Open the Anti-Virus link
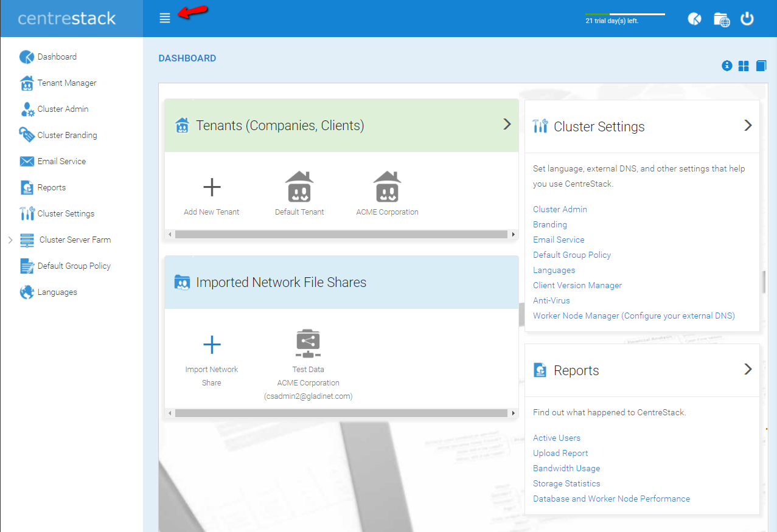 pos(551,300)
